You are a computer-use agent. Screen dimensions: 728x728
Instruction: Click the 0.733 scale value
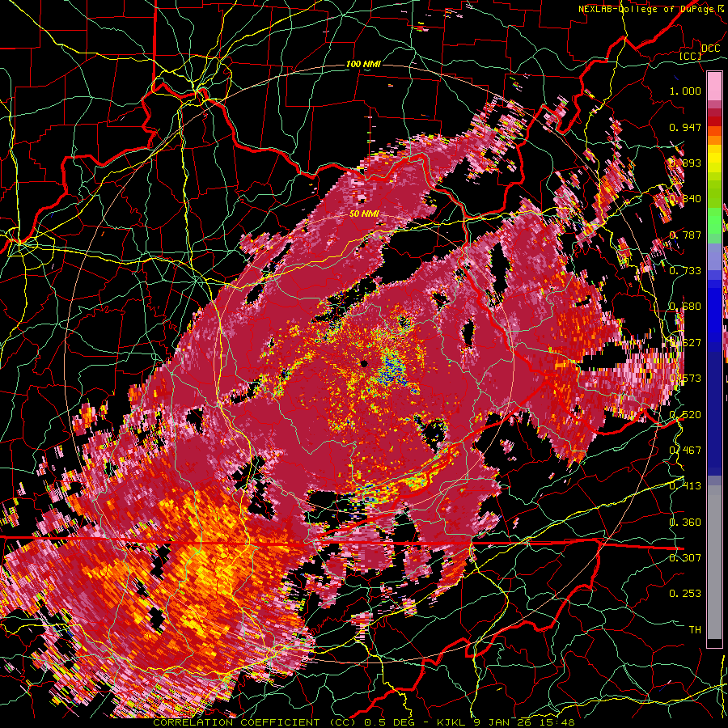pos(685,271)
